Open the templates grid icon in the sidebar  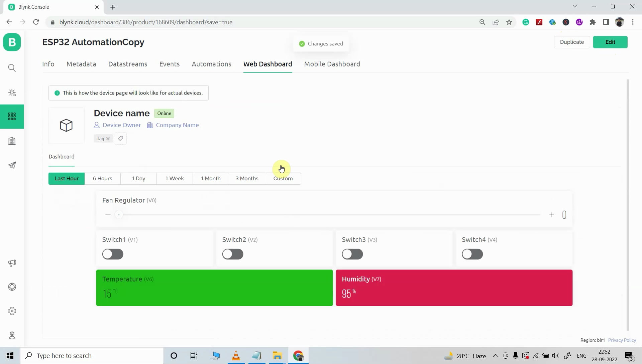point(12,117)
